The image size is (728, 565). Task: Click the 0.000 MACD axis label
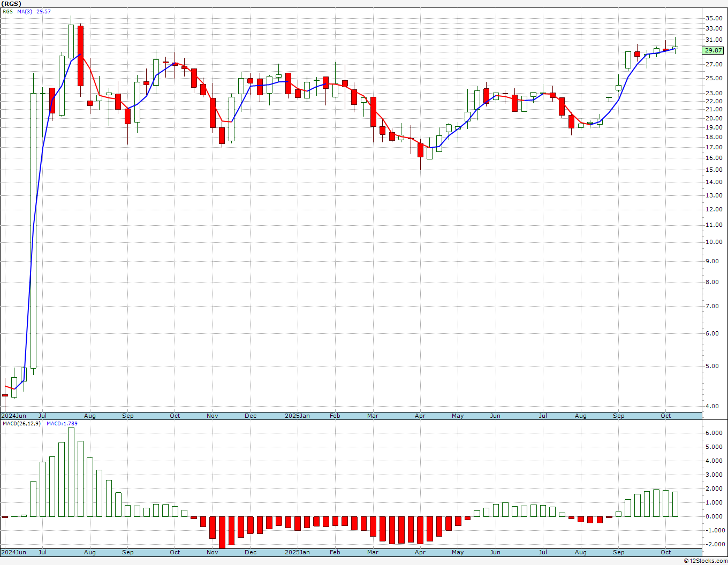click(x=715, y=516)
